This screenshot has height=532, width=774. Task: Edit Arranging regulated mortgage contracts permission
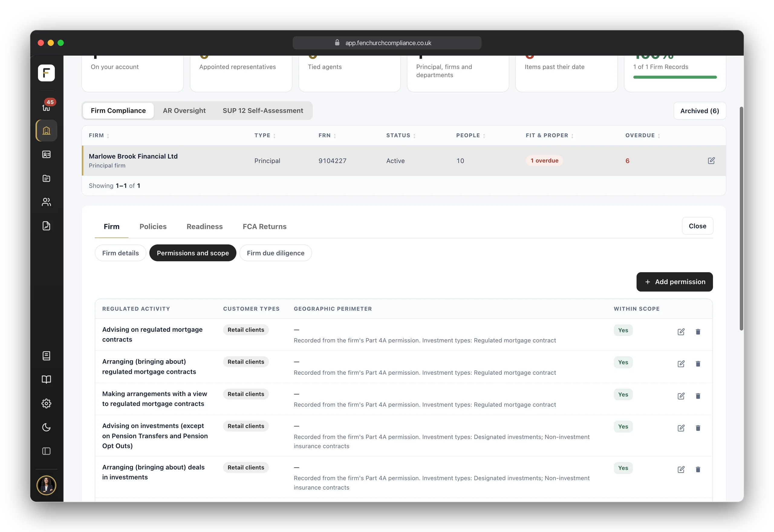[x=681, y=364]
